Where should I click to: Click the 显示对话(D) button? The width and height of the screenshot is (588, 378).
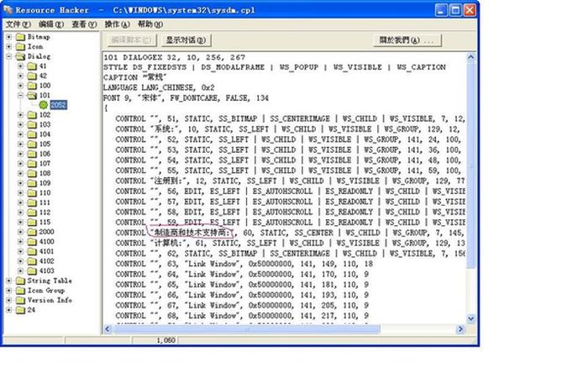(x=186, y=40)
